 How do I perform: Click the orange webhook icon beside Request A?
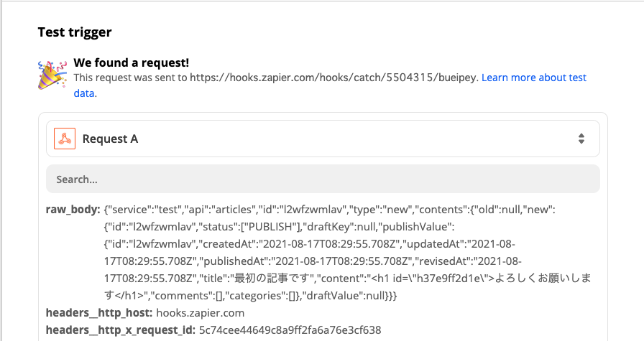(x=65, y=139)
